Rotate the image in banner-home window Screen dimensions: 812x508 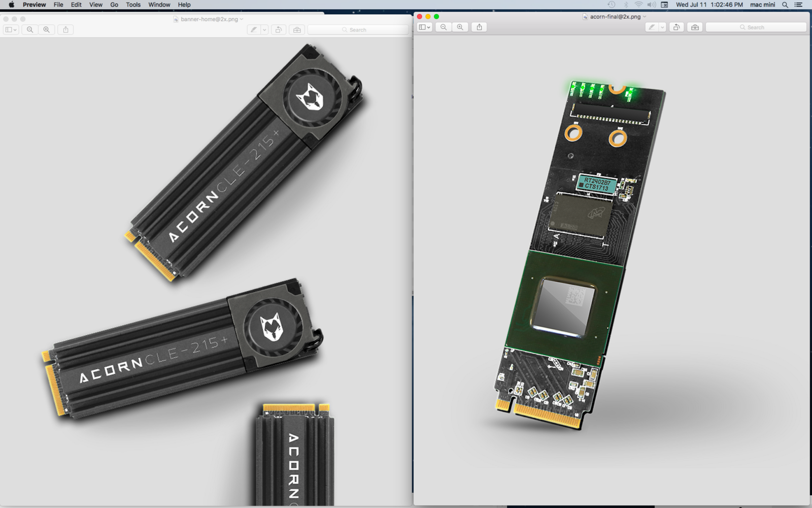[x=278, y=29]
